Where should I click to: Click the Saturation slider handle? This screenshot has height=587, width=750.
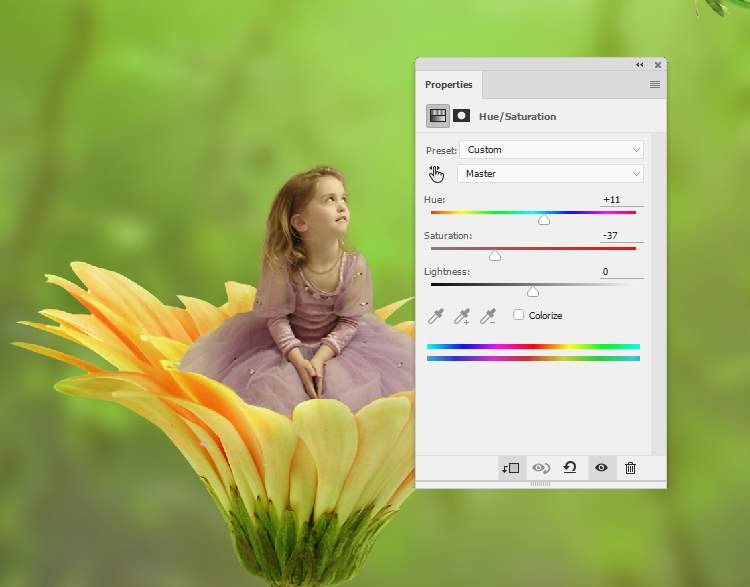tap(495, 256)
